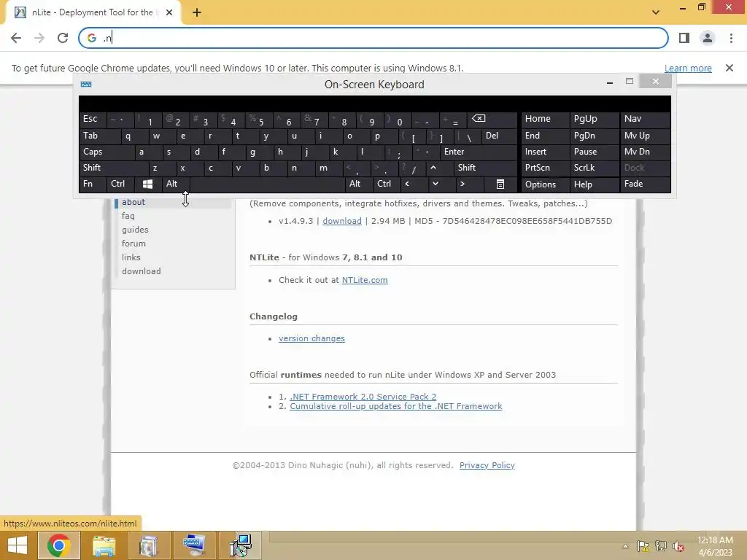Open .NET Framework 2.0 Service Pack 2 link
Screen dimensions: 747x560
[x=363, y=397]
